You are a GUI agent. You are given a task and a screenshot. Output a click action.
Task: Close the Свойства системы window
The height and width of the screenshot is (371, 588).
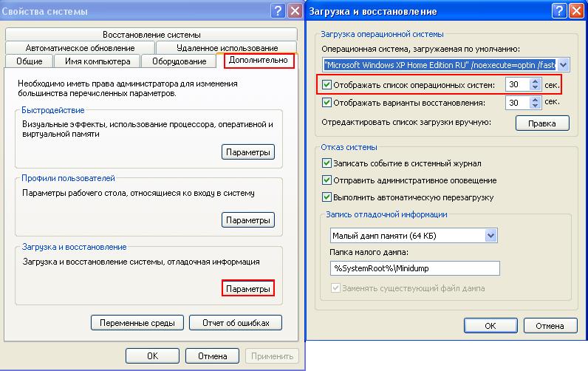[x=295, y=11]
